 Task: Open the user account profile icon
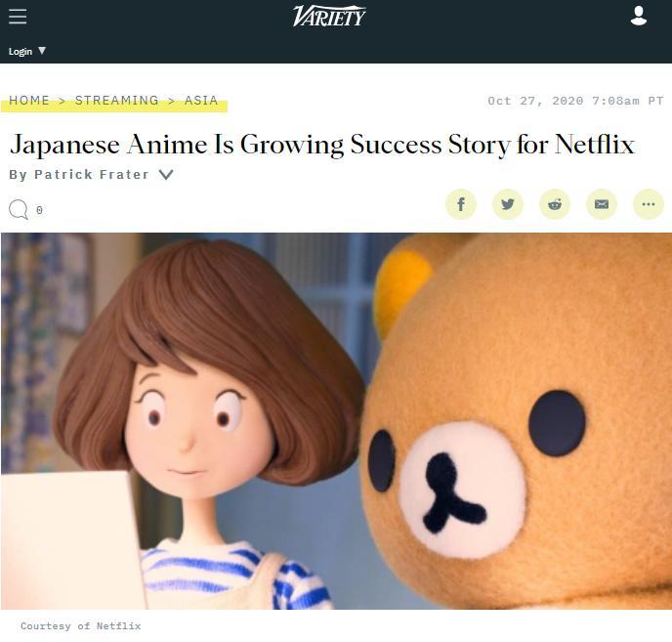(x=639, y=16)
